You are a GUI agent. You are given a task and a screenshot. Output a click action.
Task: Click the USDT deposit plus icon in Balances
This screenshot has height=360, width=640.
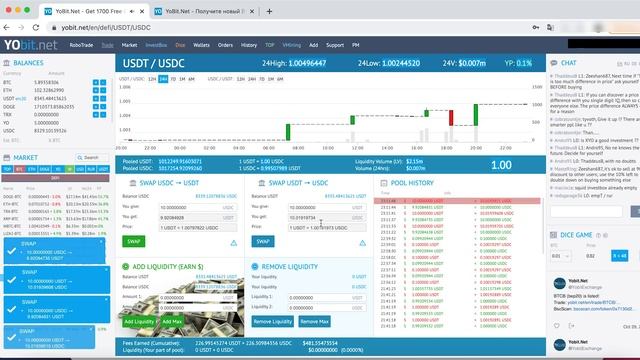click(x=96, y=98)
